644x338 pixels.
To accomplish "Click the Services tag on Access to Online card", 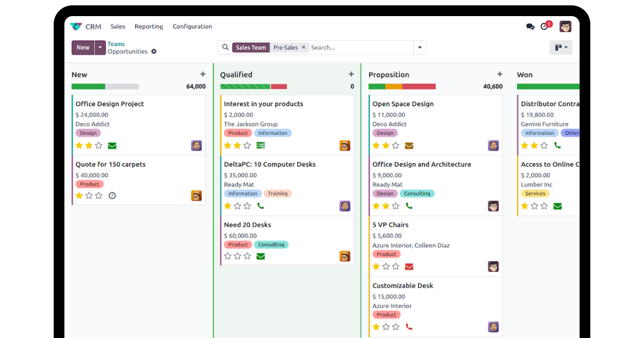I will click(535, 194).
